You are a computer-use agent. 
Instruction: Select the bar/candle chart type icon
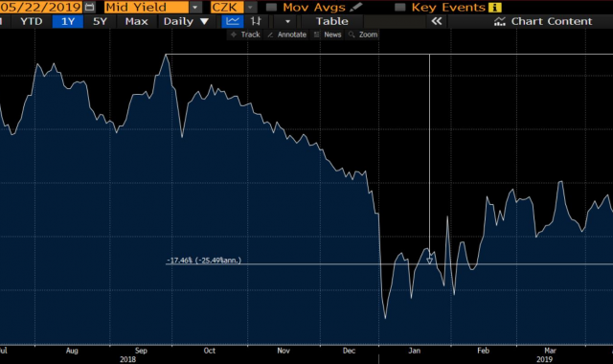[x=256, y=21]
